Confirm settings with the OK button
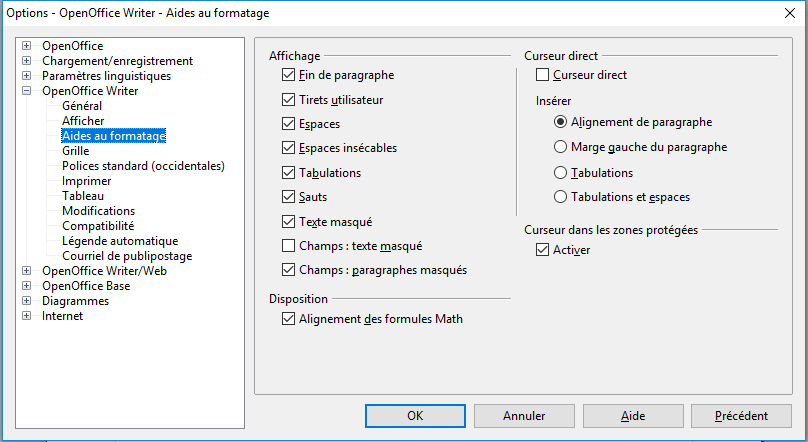 click(415, 416)
